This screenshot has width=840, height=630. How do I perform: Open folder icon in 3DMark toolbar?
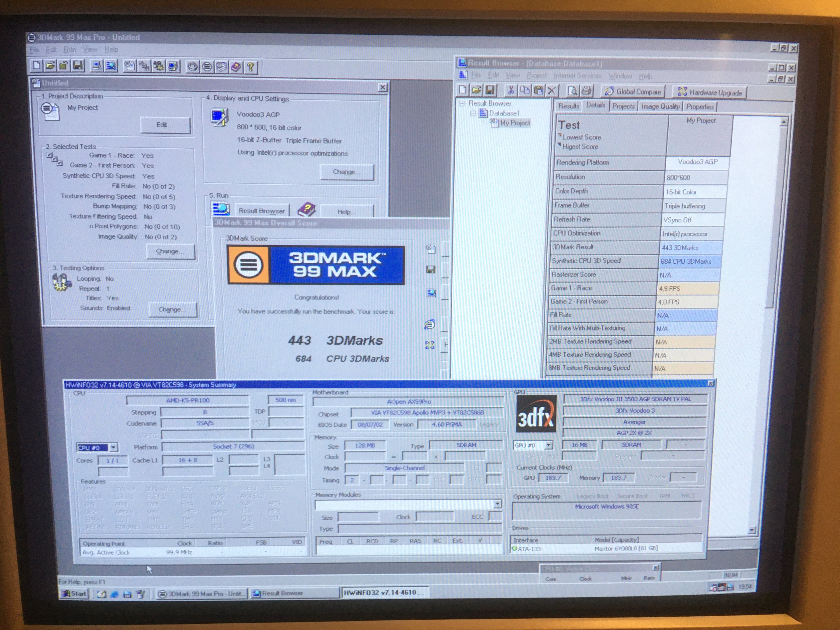50,65
